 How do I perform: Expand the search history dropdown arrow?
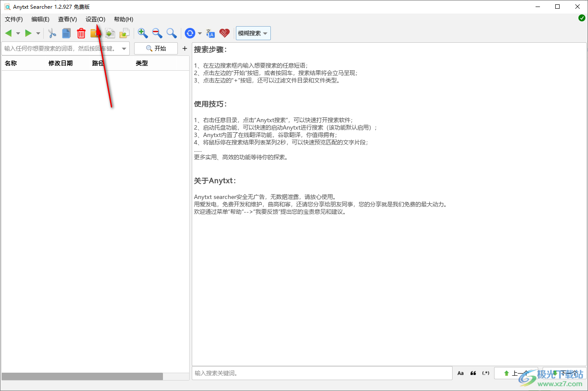coord(124,48)
